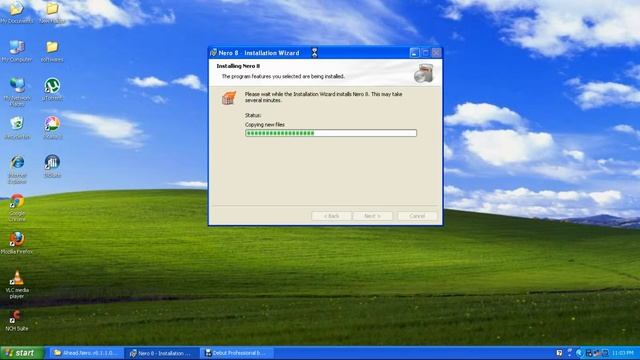Select the Picasa desktop shortcut
Image resolution: width=640 pixels, height=360 pixels.
tap(52, 128)
